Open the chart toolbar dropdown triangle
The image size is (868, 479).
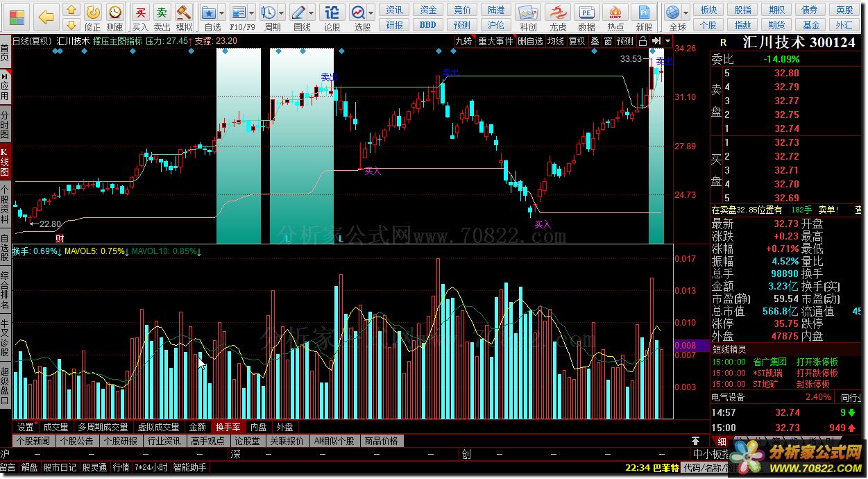tap(667, 41)
